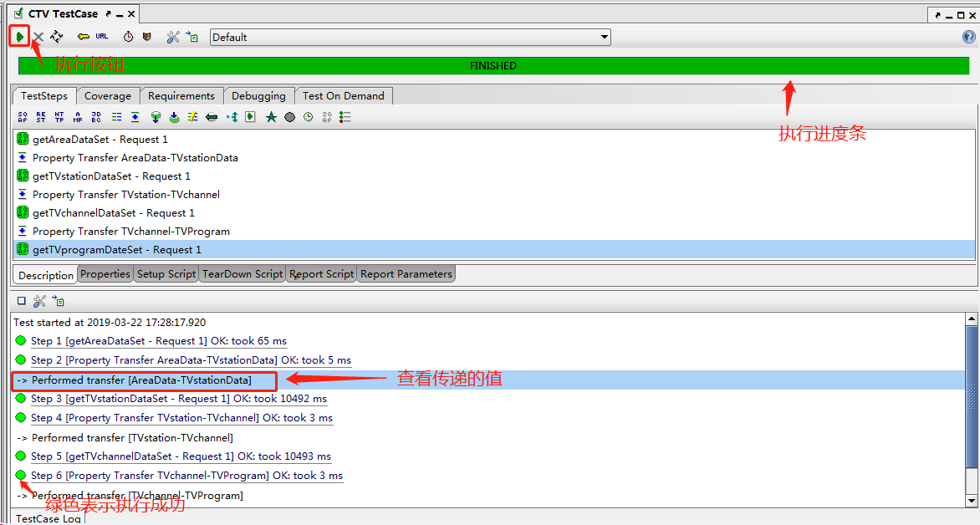Open Step 4 TVstation-TVchannel log link
The height and width of the screenshot is (525, 980).
(182, 418)
